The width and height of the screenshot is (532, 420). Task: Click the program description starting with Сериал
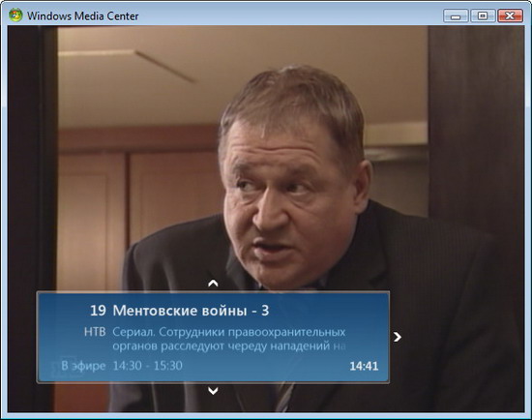coord(229,339)
